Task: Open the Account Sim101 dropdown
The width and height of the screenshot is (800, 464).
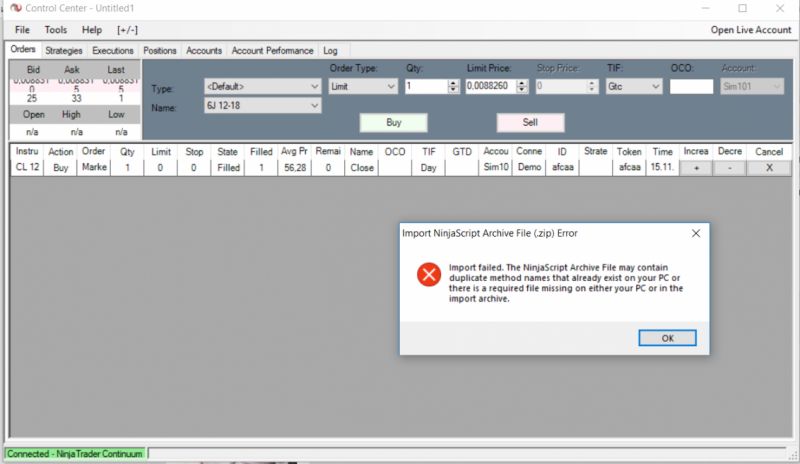Action: 752,86
